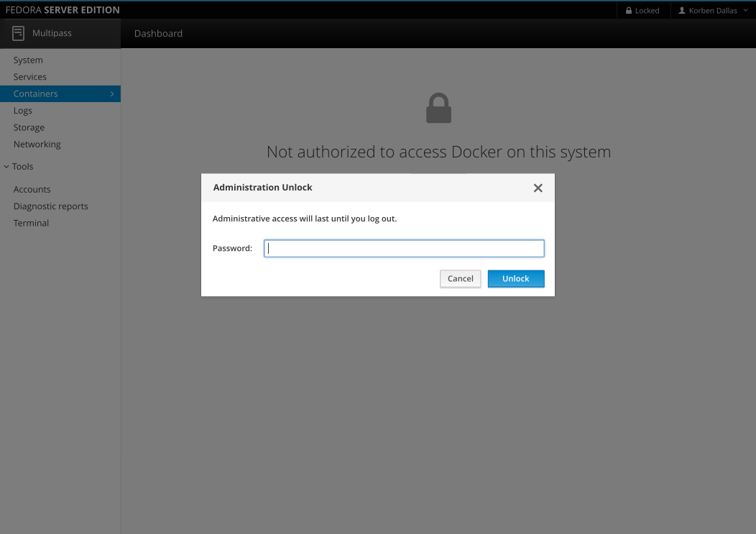
Task: Click the Multipass host name
Action: (x=52, y=33)
